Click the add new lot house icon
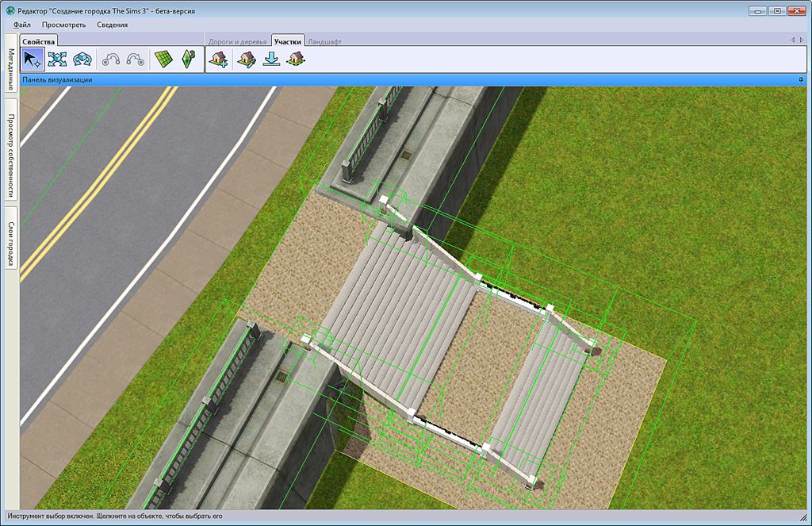Screen dimensions: 812x526 [218, 59]
